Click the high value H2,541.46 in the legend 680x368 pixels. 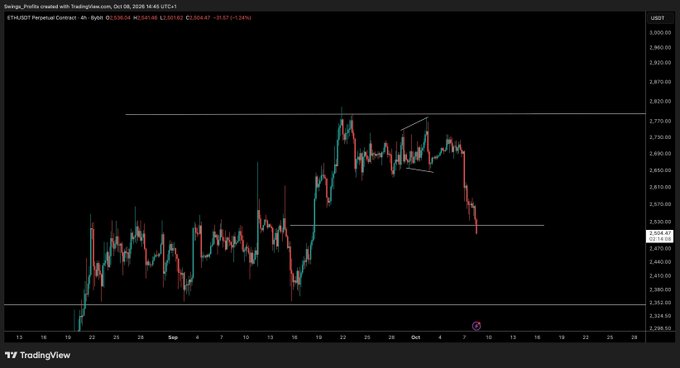coord(145,18)
